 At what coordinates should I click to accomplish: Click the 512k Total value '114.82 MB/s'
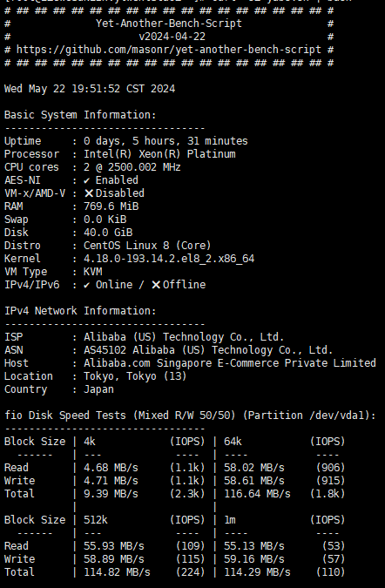click(x=117, y=572)
